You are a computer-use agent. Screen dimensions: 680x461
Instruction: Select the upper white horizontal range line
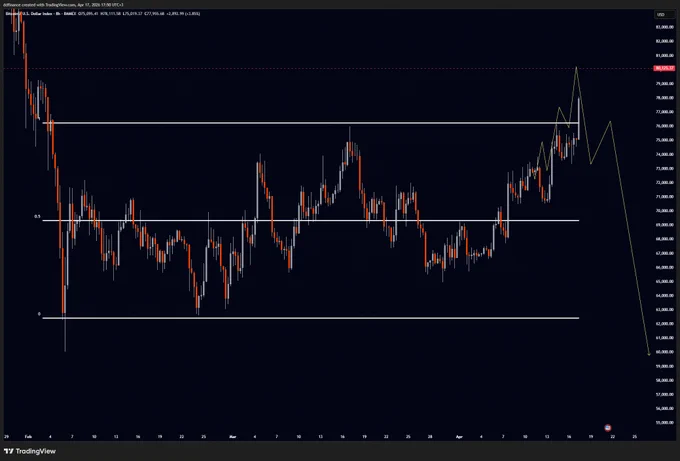pos(311,123)
